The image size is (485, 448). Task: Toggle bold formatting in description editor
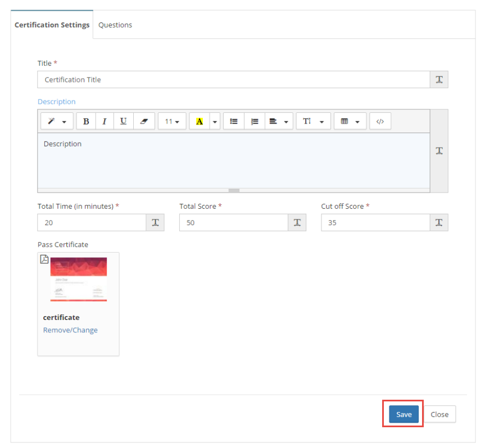86,121
